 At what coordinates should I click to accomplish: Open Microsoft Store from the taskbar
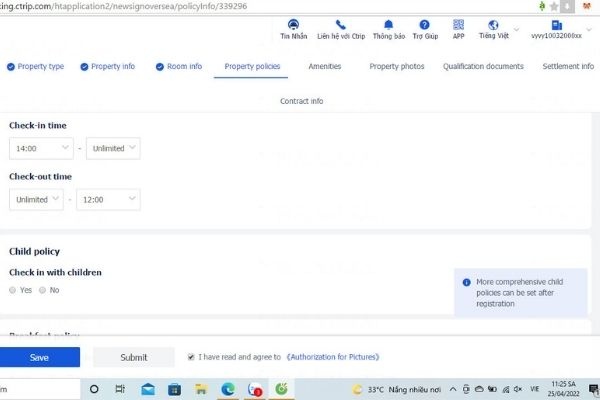174,389
